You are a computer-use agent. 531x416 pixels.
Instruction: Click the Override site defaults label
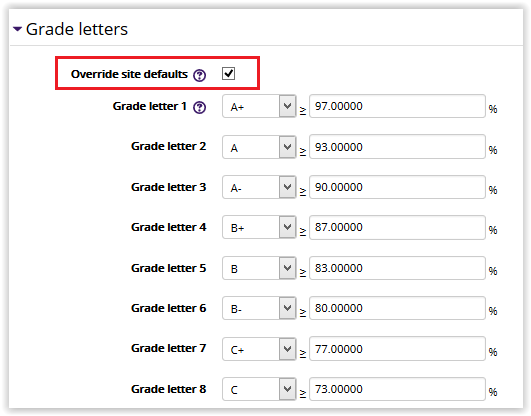tap(129, 74)
